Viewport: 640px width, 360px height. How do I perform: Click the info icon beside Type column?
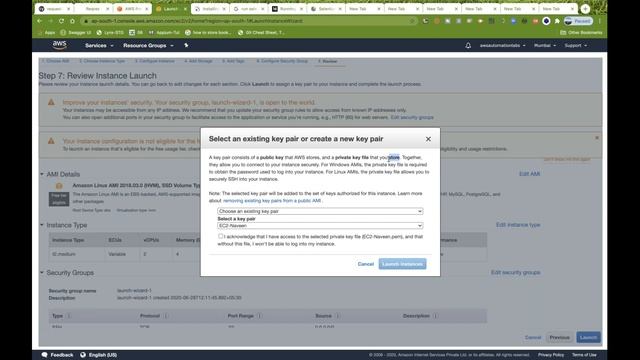(68, 316)
